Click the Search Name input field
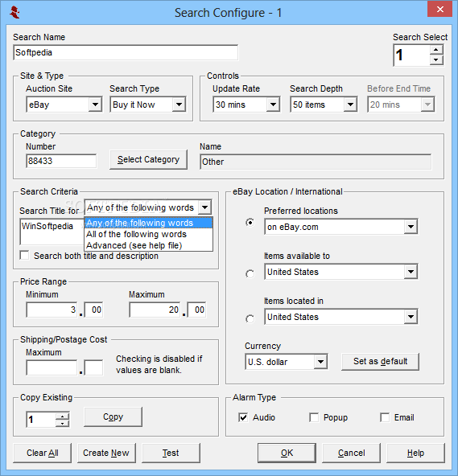 point(126,52)
